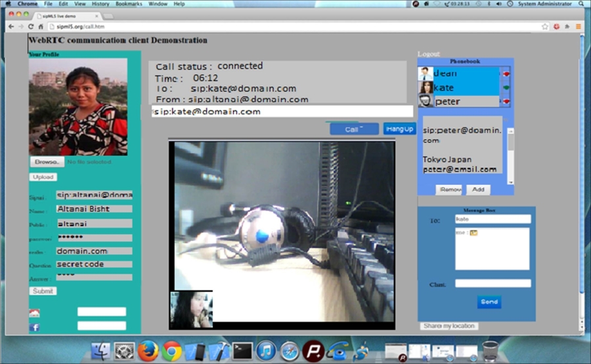Select kate in the Phonebook
This screenshot has height=364, width=591.
[459, 88]
